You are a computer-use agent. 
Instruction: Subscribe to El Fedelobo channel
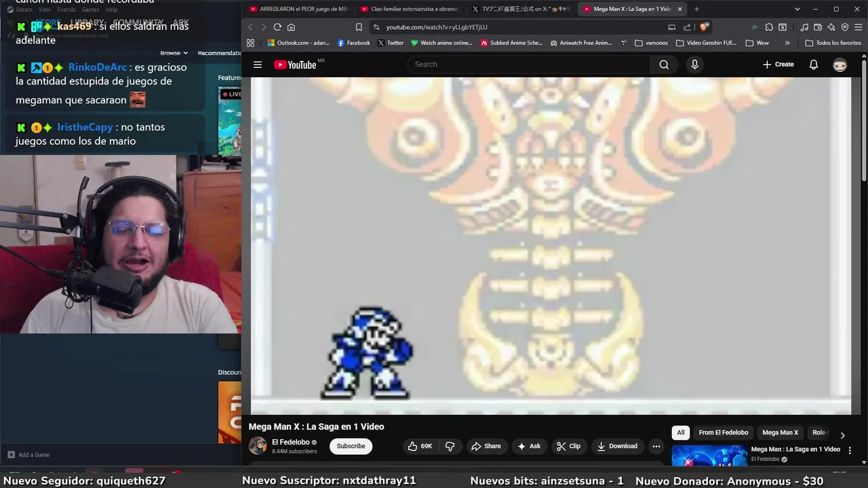click(x=351, y=446)
